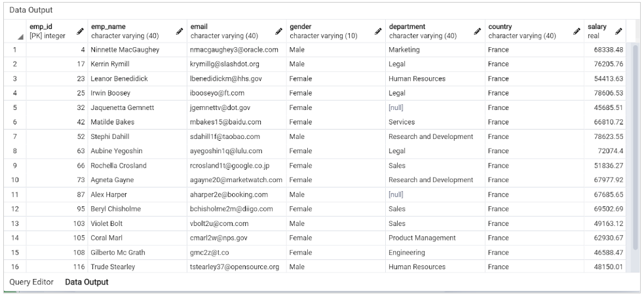This screenshot has height=296, width=644.
Task: Click email cell gmc2z@t.co
Action: point(237,253)
